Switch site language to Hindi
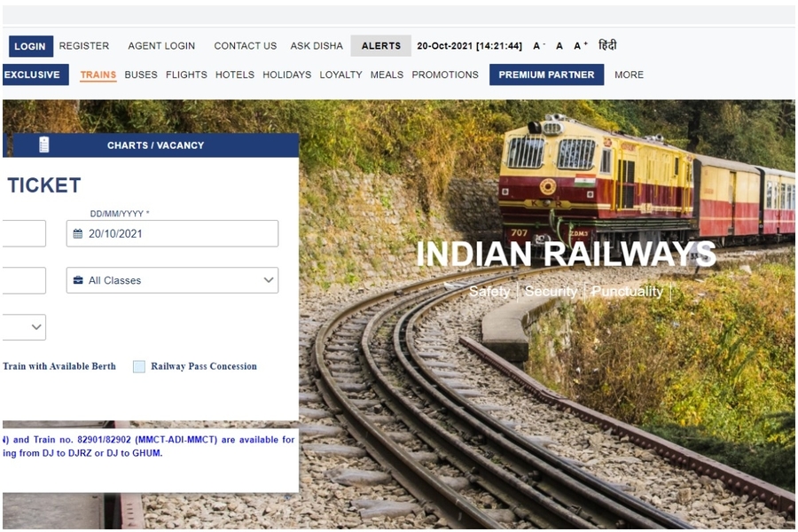 click(606, 45)
